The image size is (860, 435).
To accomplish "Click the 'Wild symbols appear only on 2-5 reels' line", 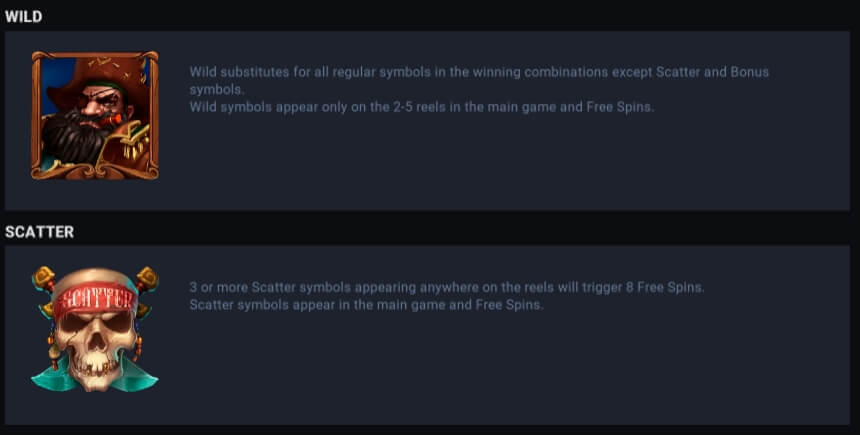I will click(422, 107).
